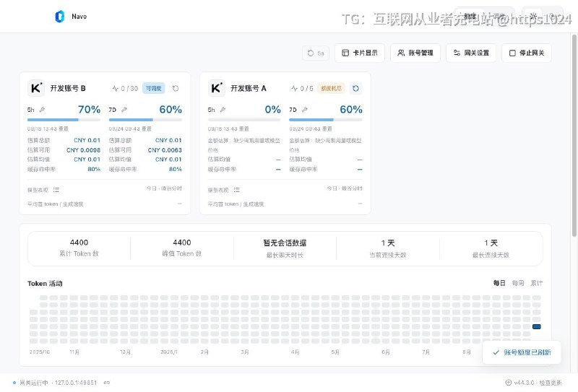This screenshot has width=578, height=392.
Task: Click the link icon beside 127.0.0.1:49851
Action: click(x=106, y=383)
